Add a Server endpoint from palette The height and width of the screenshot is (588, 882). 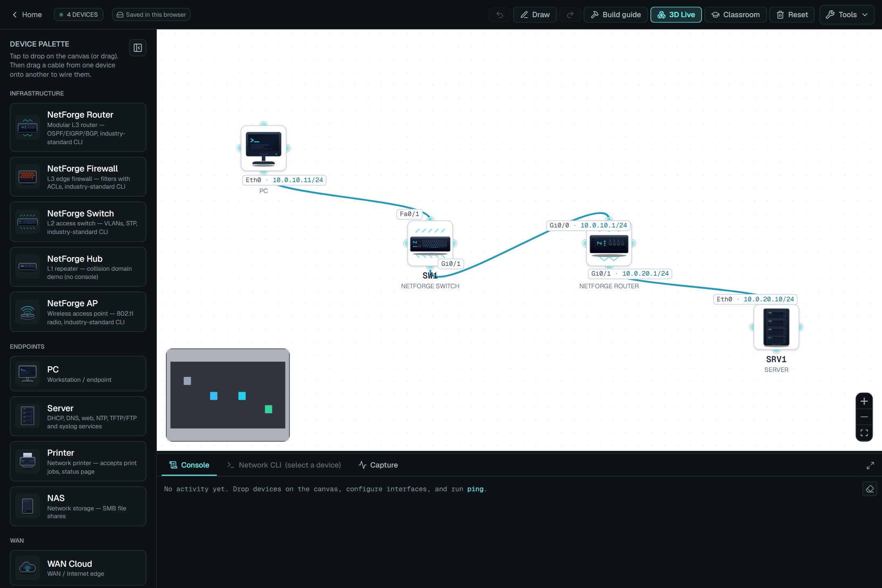click(x=78, y=416)
